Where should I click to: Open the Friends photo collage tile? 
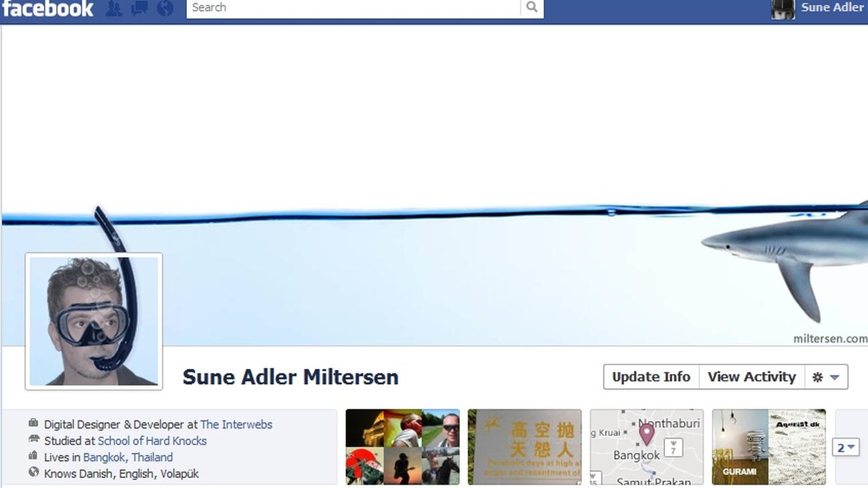403,447
